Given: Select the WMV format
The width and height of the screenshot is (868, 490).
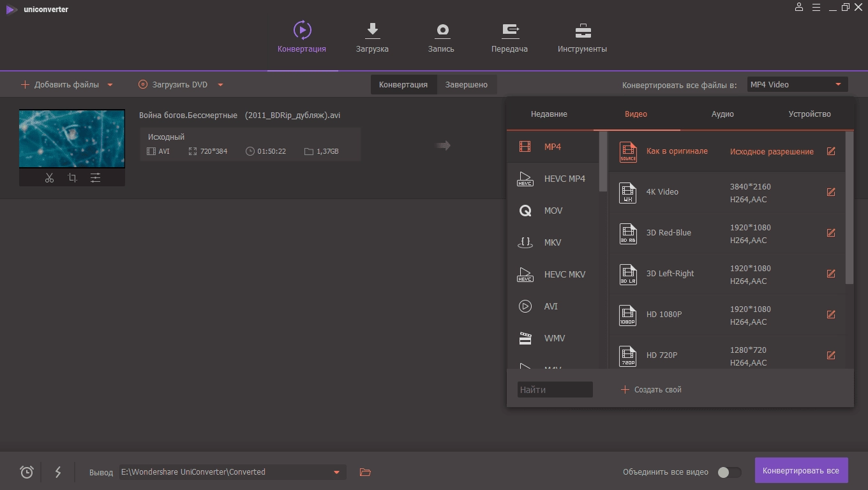Looking at the screenshot, I should tap(553, 338).
